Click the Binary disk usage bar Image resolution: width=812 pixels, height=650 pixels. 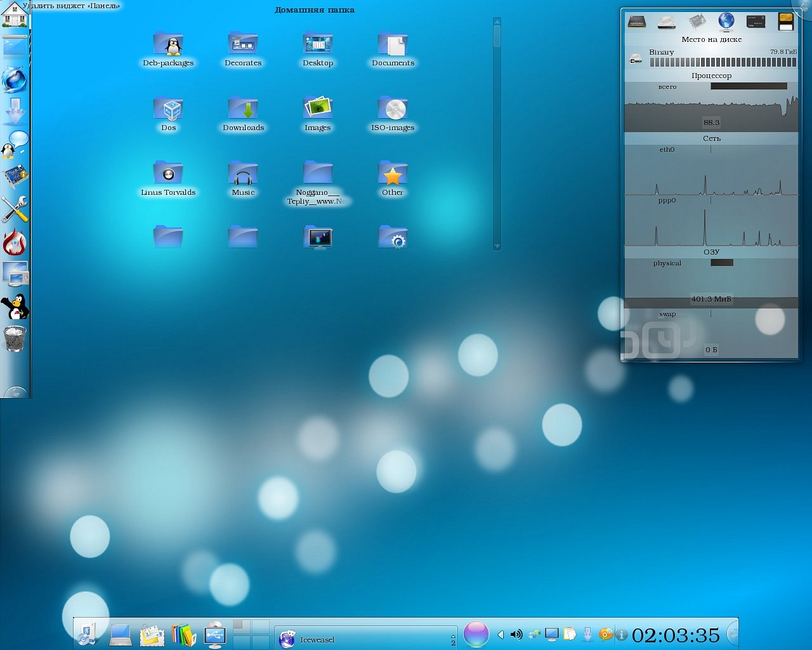pos(723,62)
